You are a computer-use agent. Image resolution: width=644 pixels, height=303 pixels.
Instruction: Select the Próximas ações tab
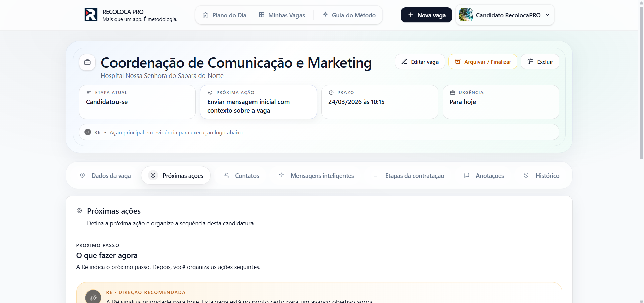176,175
